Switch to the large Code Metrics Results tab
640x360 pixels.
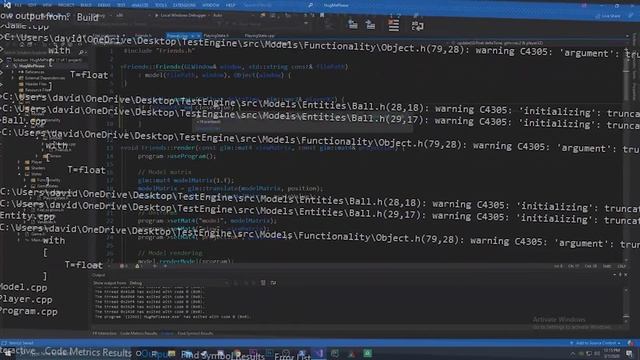point(88,352)
